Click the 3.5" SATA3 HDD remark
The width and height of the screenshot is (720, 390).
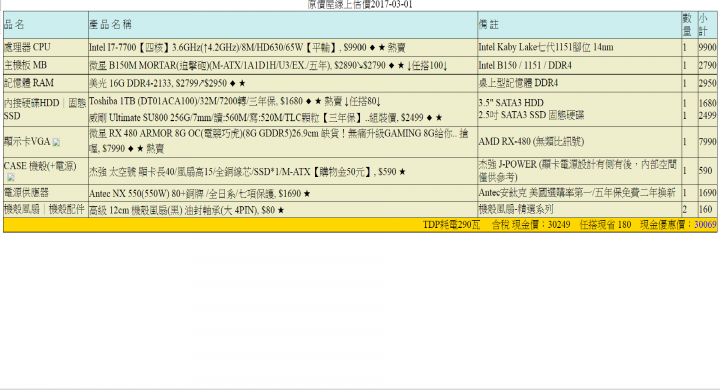[511, 103]
